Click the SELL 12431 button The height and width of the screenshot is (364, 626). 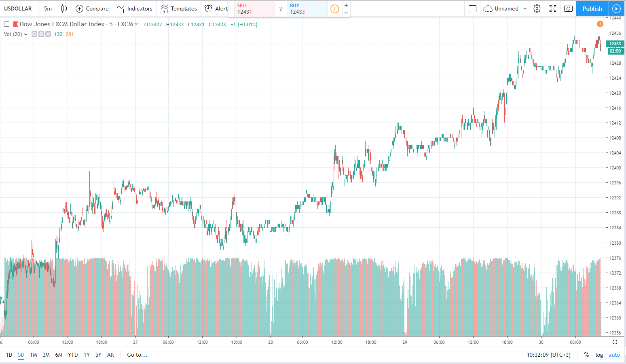pos(254,9)
